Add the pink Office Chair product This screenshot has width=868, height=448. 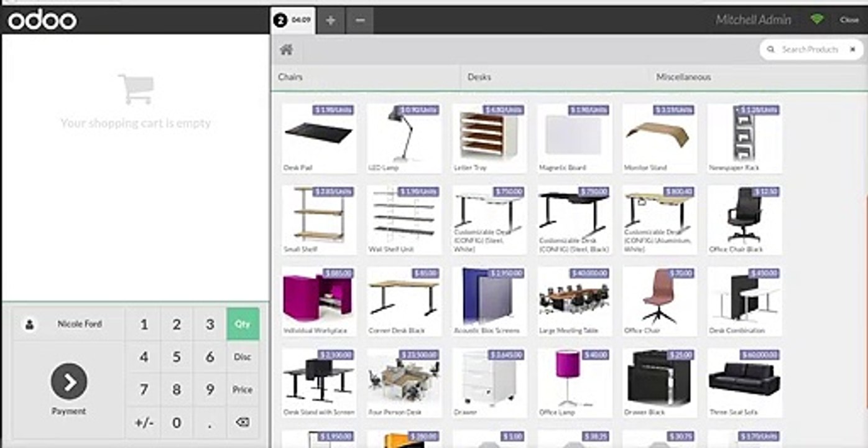tap(660, 301)
